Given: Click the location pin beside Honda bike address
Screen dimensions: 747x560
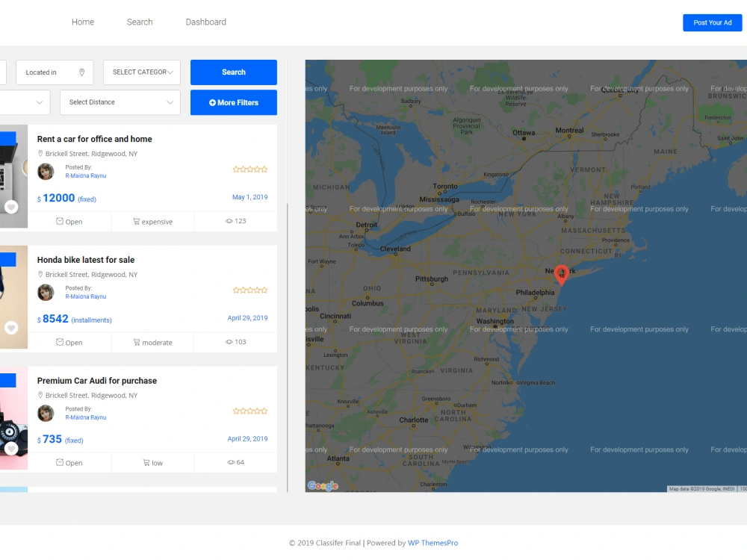Looking at the screenshot, I should [40, 274].
